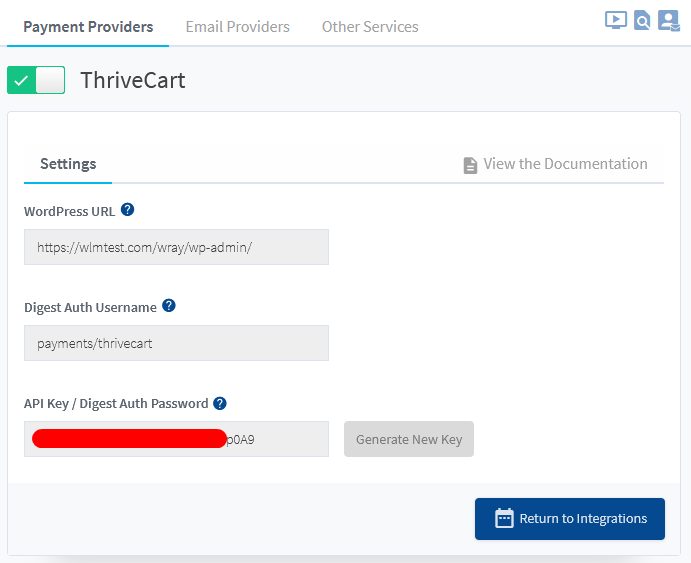
Task: Click Generate New Key button
Action: click(409, 439)
